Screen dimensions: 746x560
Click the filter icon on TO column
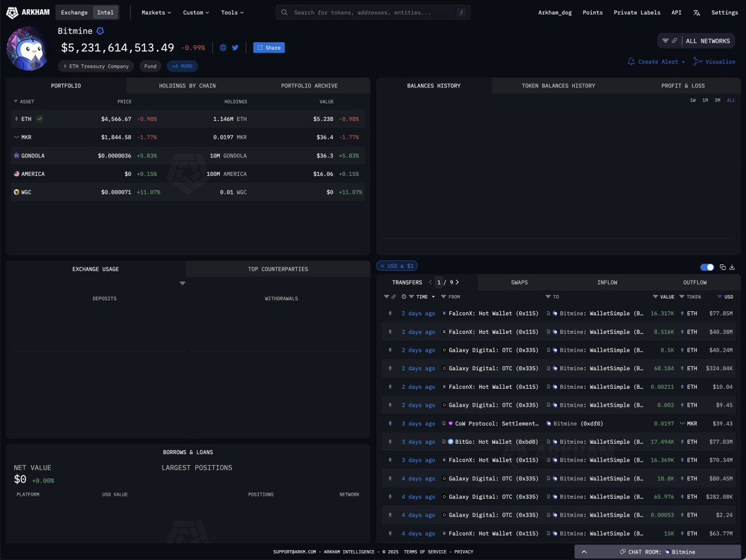click(x=548, y=297)
